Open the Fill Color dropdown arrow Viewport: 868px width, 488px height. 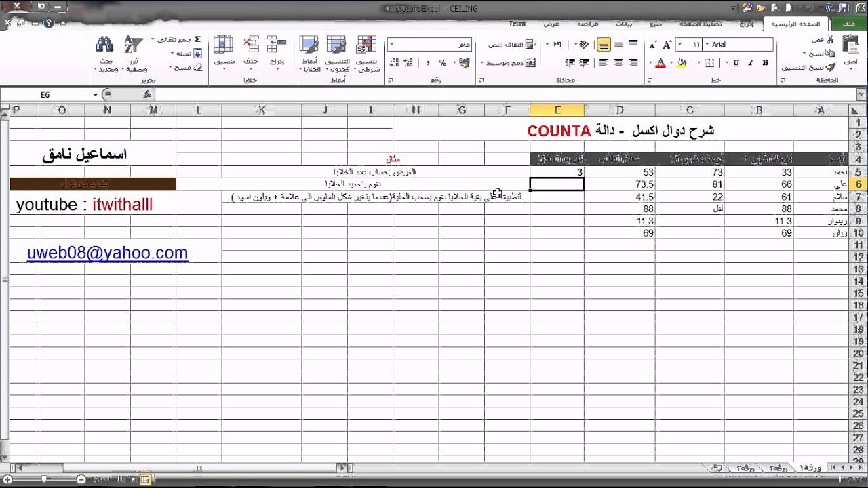point(673,63)
